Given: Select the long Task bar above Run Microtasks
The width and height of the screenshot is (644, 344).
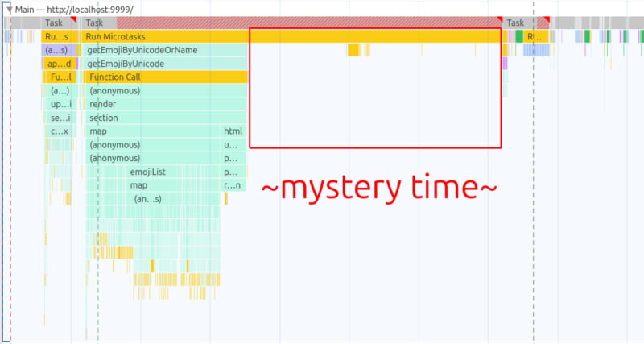Looking at the screenshot, I should pyautogui.click(x=290, y=23).
